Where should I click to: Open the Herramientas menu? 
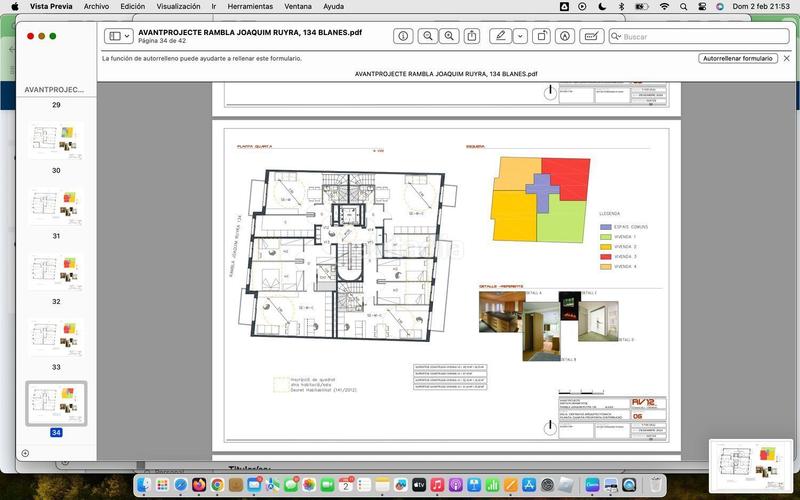(x=249, y=6)
